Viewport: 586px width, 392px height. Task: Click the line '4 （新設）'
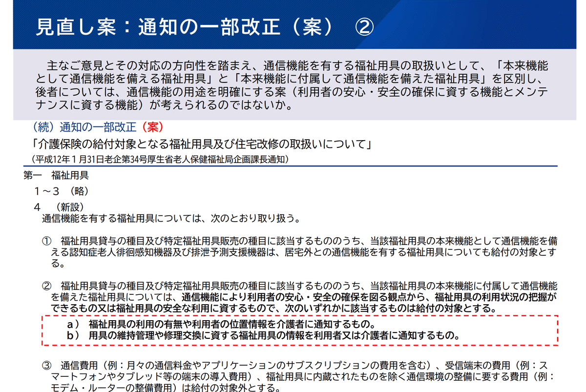[x=60, y=206]
